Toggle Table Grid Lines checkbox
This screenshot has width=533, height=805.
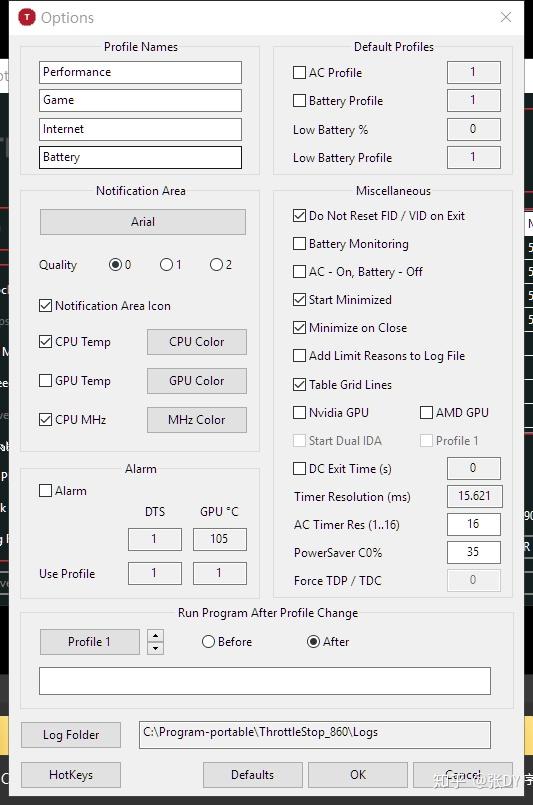(299, 384)
